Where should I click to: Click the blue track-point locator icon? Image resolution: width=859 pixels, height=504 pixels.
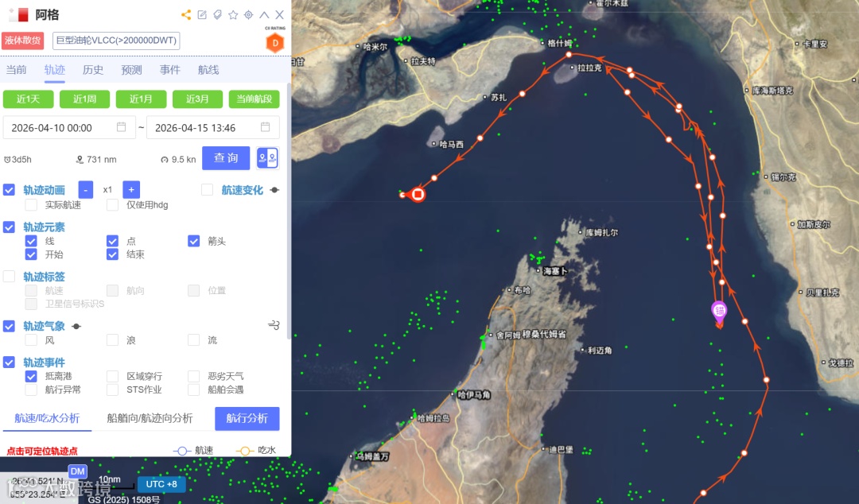point(268,158)
